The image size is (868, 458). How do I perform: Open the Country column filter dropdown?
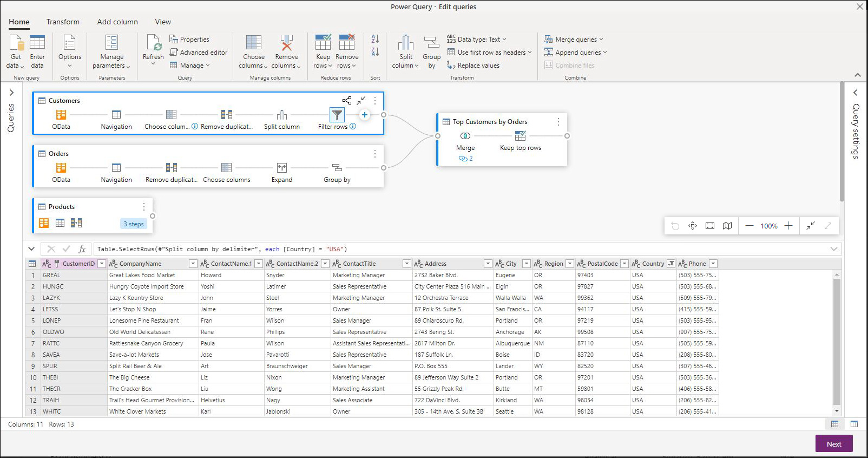(x=671, y=264)
